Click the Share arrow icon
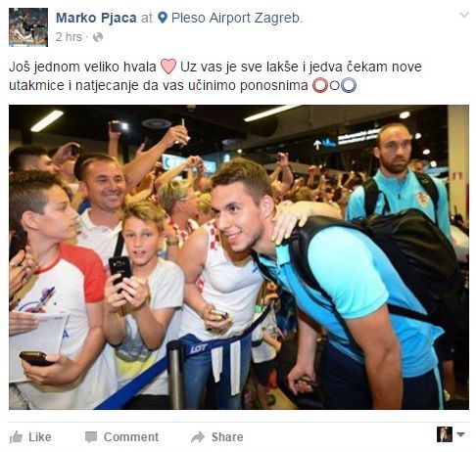Viewport: 476px width, 452px height. click(198, 437)
